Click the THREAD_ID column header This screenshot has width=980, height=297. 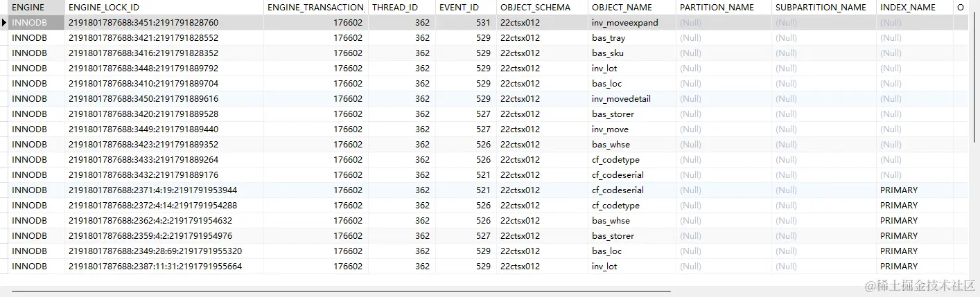pos(401,8)
